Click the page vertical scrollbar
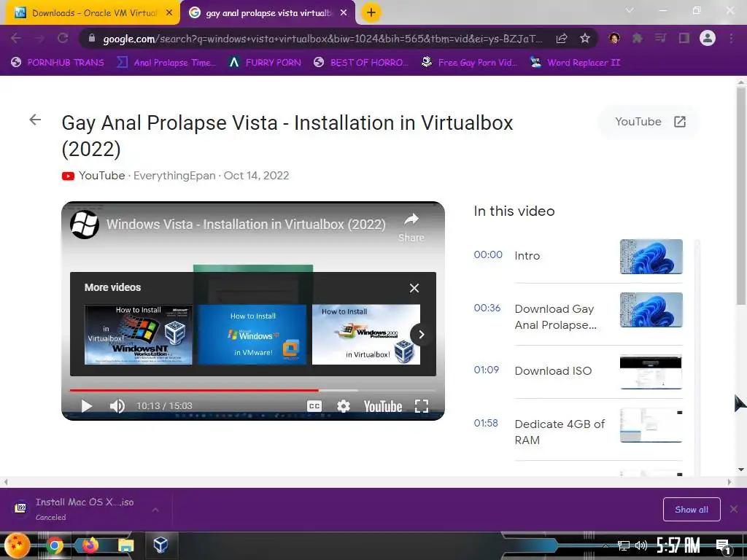Screen dimensions: 747x560 741,195
